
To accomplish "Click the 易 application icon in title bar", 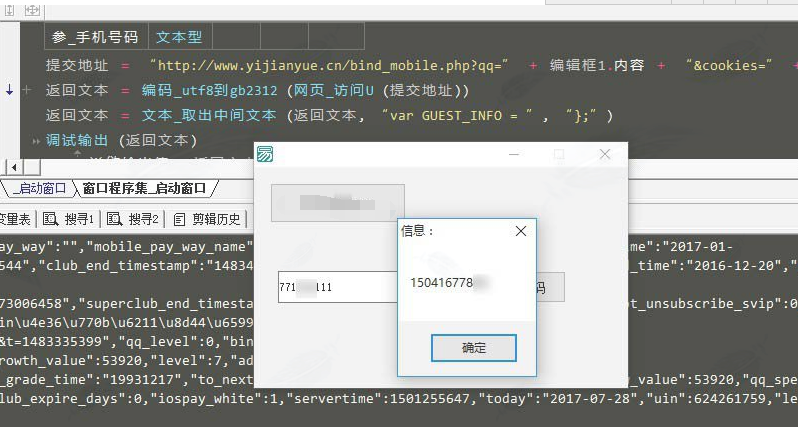I will tap(265, 154).
